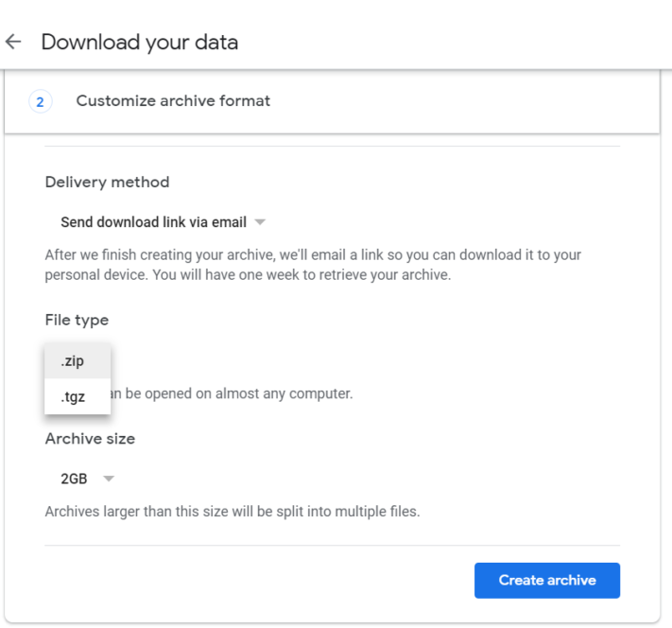Click the File type heading
This screenshot has width=672, height=628.
tap(77, 320)
